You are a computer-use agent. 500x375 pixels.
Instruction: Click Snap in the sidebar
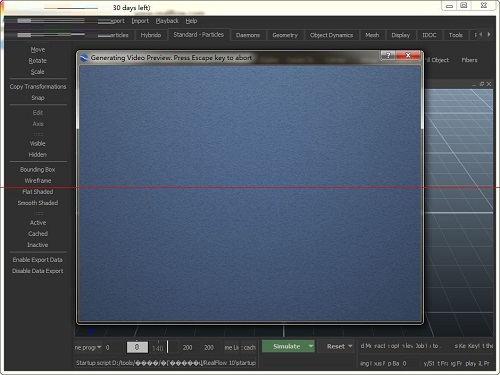[38, 98]
